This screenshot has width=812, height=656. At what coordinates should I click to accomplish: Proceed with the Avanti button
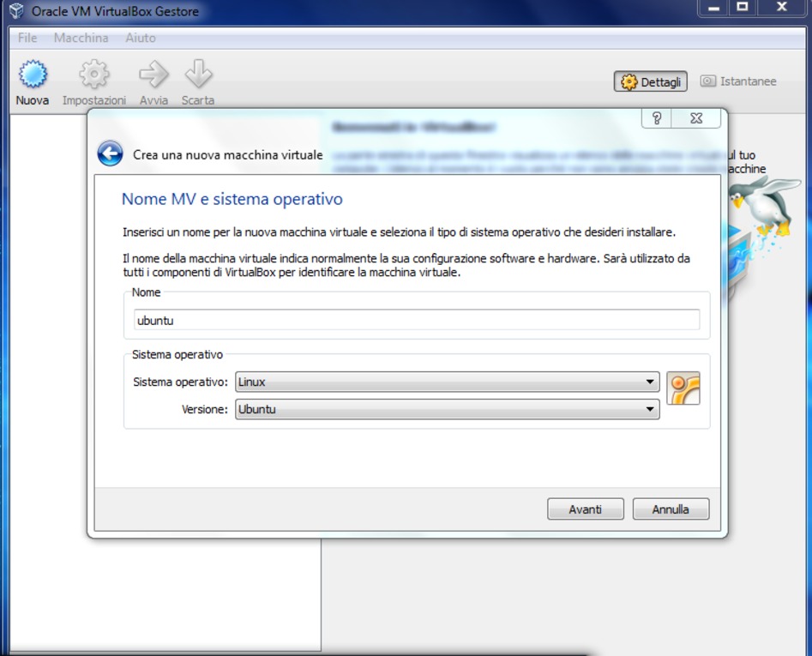585,509
